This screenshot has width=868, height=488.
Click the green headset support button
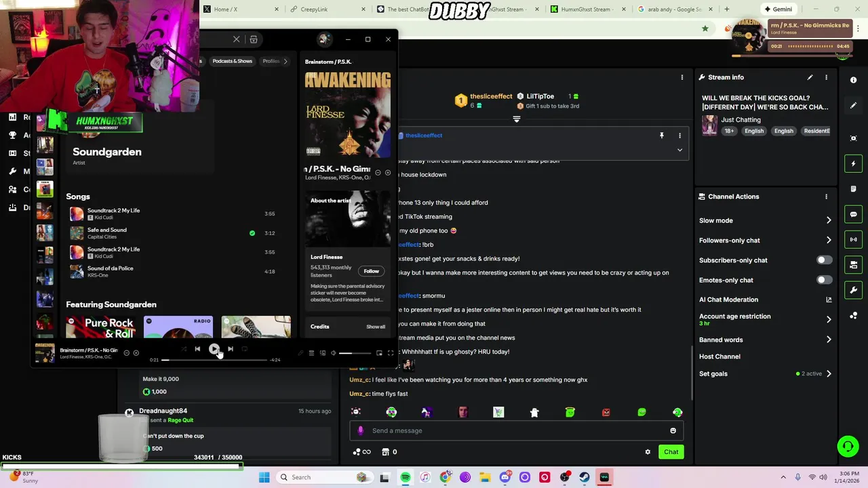click(848, 446)
